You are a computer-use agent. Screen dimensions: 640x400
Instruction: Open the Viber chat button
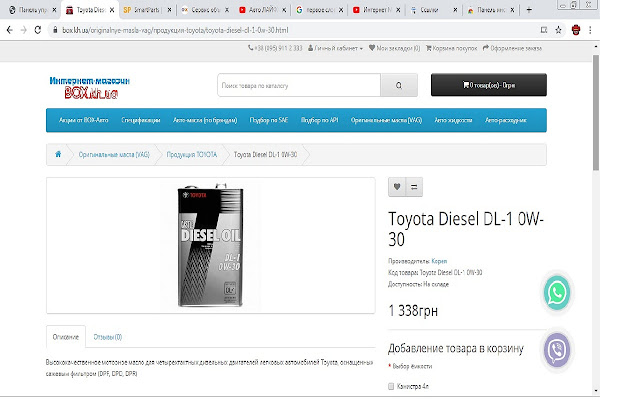557,350
